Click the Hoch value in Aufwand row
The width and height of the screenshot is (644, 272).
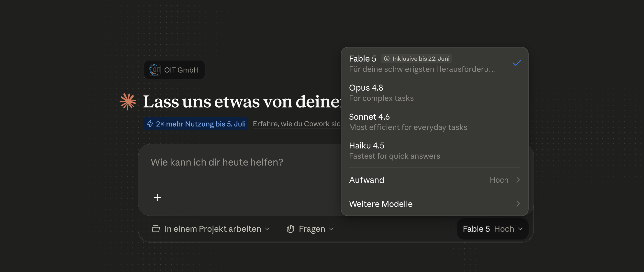[x=499, y=180]
